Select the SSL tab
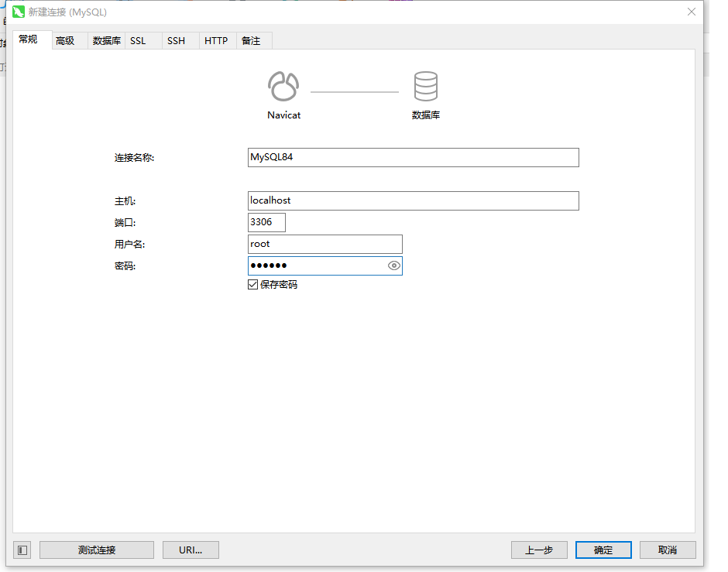 pos(138,41)
